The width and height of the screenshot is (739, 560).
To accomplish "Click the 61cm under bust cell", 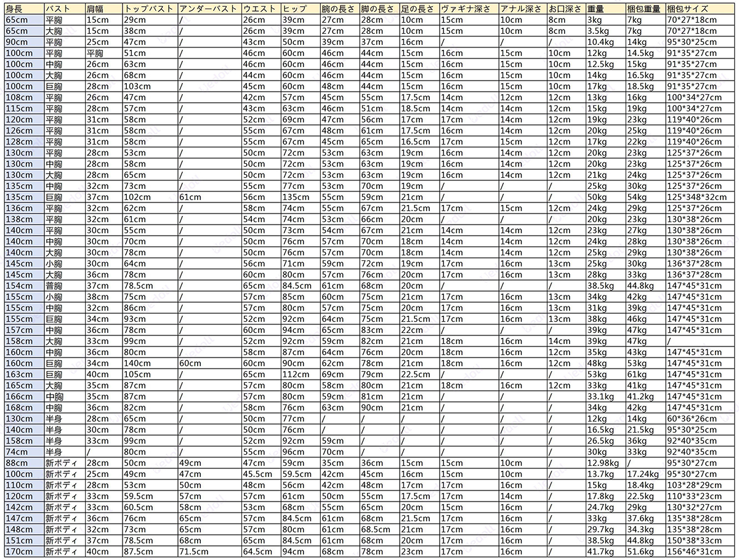I will (209, 197).
